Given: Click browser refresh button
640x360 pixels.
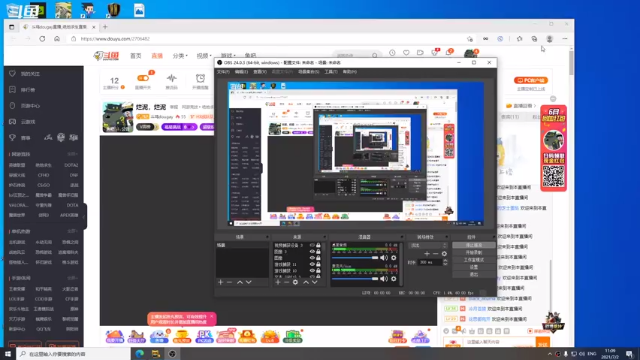Looking at the screenshot, I should point(42,39).
